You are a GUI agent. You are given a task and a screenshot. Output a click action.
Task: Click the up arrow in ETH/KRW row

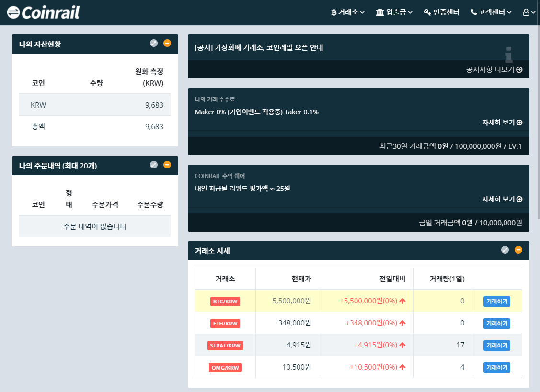click(x=402, y=323)
